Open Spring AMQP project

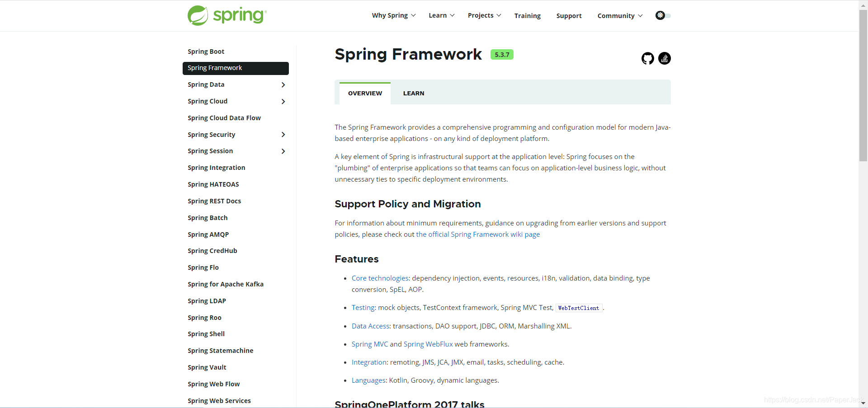[x=208, y=234]
